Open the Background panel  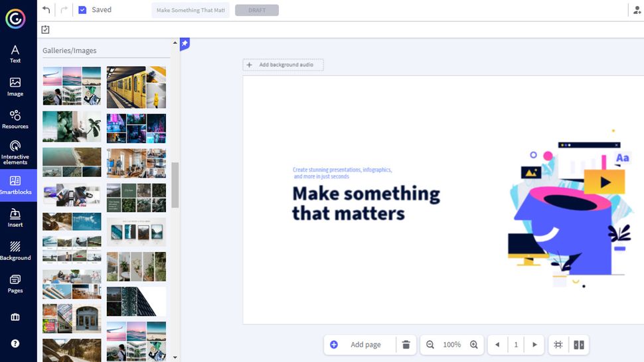tap(15, 251)
